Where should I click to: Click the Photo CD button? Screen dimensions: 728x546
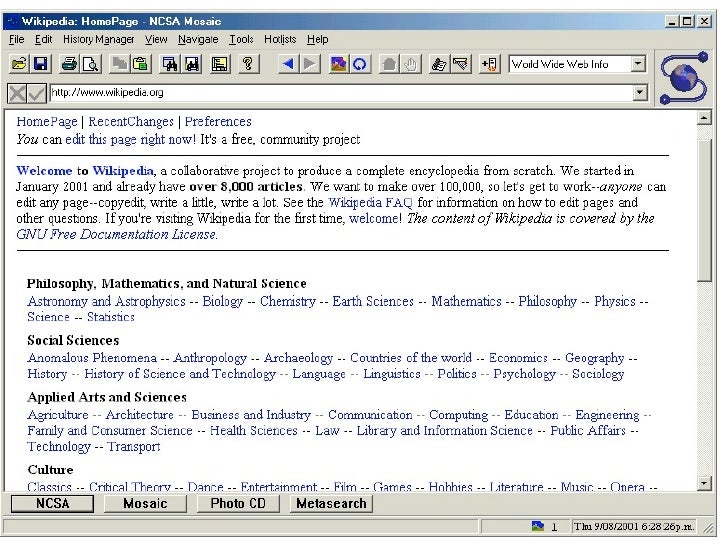click(x=238, y=504)
